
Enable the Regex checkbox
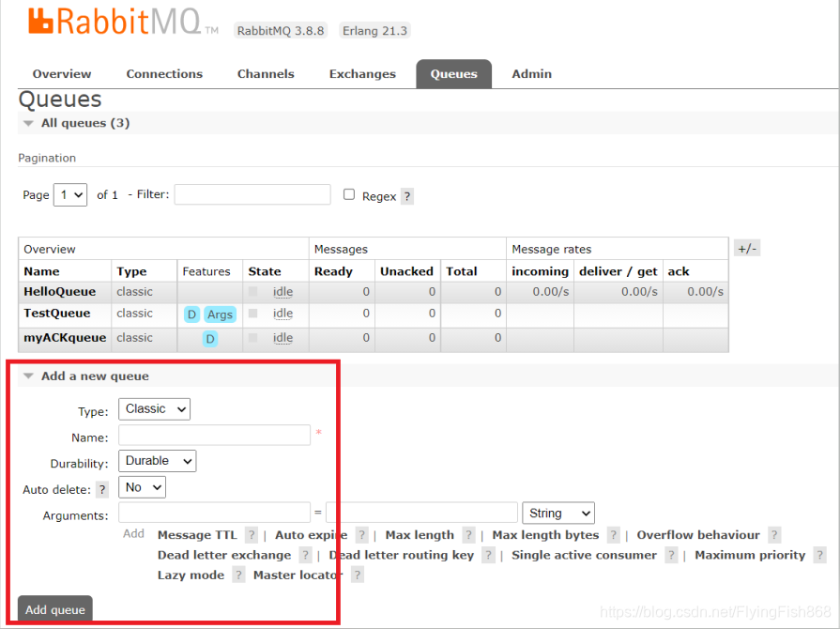[349, 194]
